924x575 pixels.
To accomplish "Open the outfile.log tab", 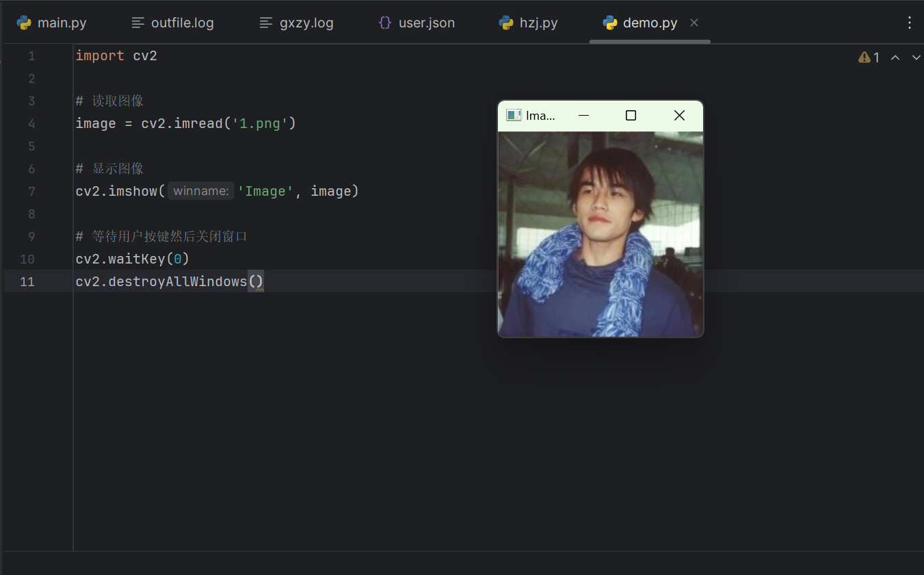I will pos(173,23).
